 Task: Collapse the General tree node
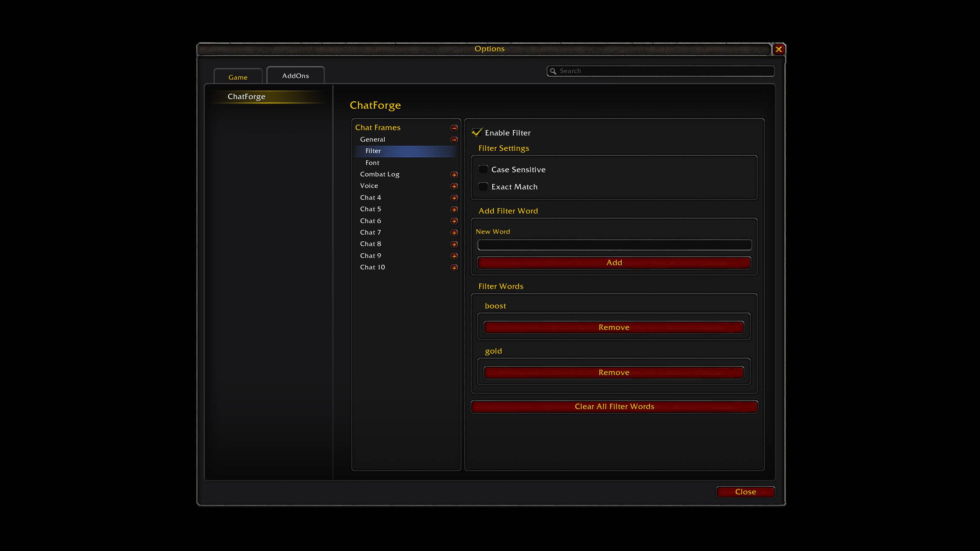click(x=454, y=140)
